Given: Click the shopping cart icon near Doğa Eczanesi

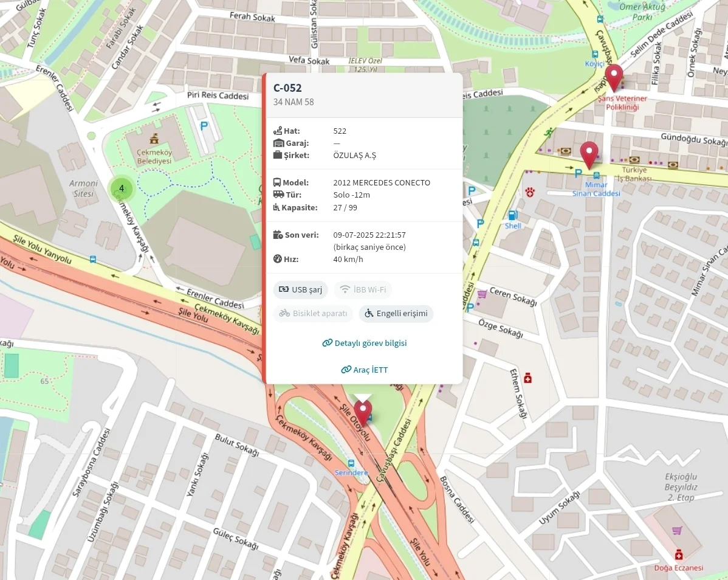Looking at the screenshot, I should coord(676,531).
